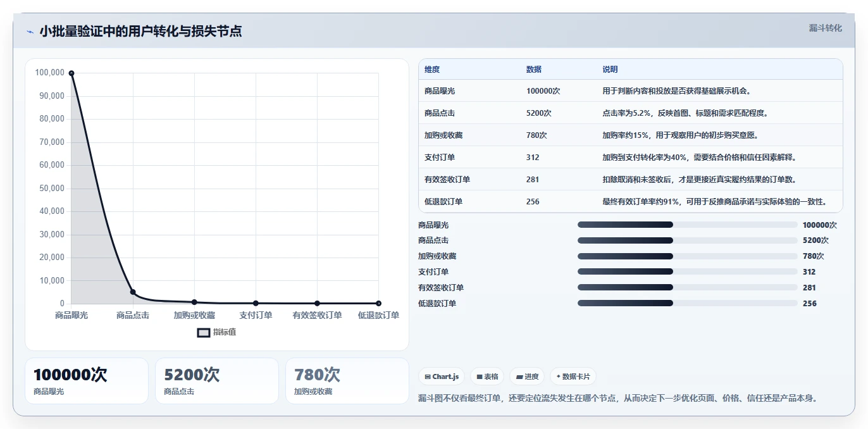
Task: Click the 100,000 y-axis label
Action: click(50, 73)
